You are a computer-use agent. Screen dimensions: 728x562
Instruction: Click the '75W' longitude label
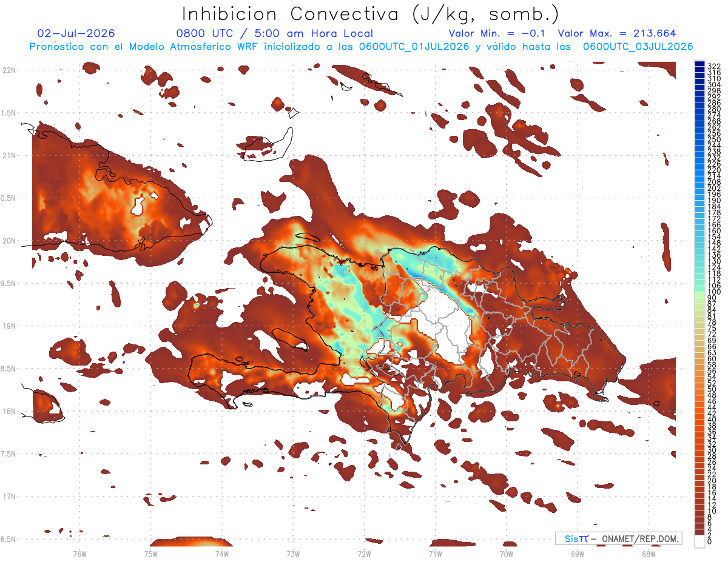pos(150,553)
